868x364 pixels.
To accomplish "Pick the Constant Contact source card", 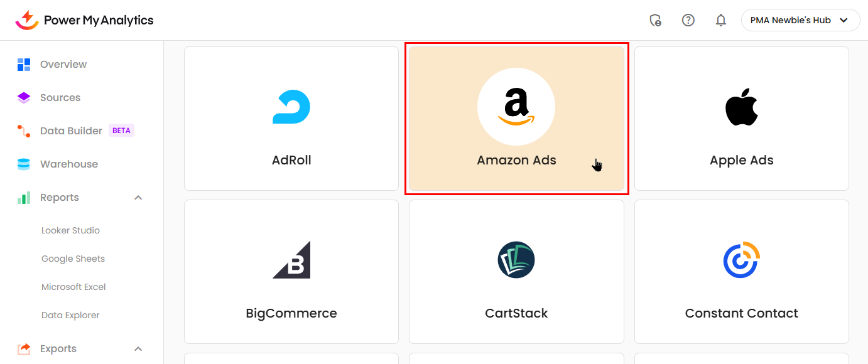I will pos(741,272).
